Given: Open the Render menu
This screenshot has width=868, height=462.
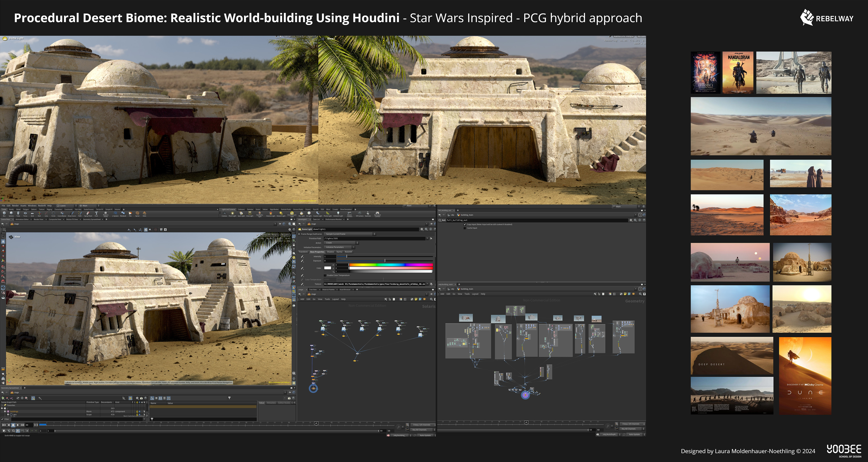Looking at the screenshot, I should click(x=15, y=205).
